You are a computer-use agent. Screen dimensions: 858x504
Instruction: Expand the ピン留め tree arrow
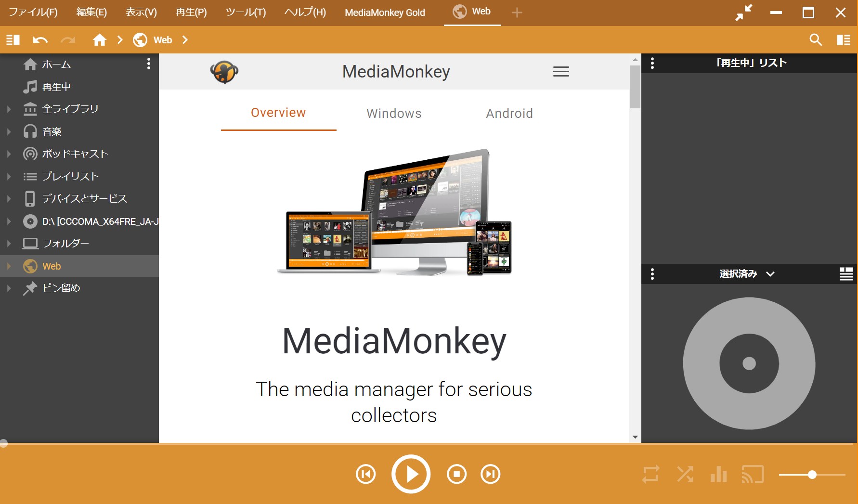pyautogui.click(x=9, y=288)
